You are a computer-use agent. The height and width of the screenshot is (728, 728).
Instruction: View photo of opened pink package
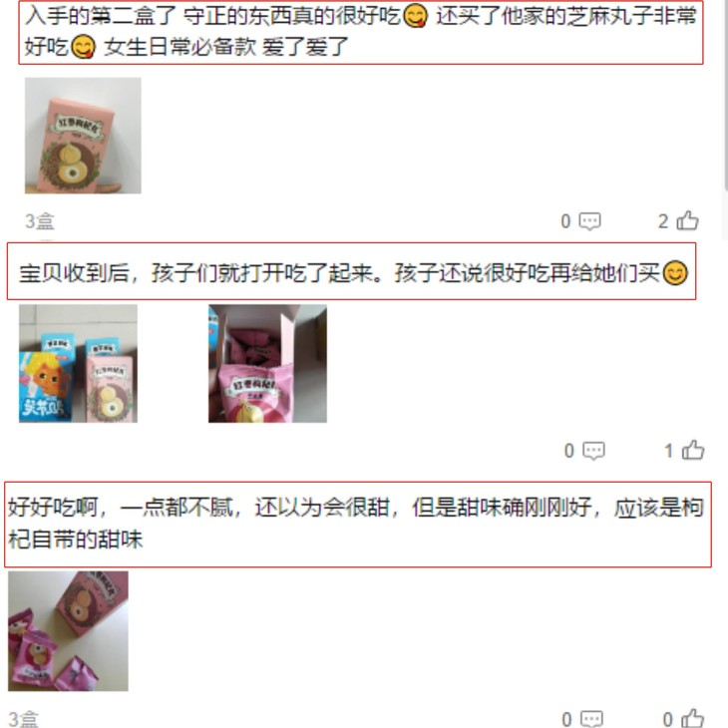coord(267,364)
